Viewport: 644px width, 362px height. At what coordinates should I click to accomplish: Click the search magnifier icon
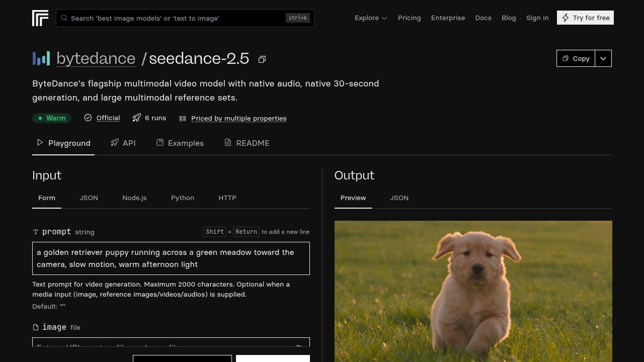point(64,18)
